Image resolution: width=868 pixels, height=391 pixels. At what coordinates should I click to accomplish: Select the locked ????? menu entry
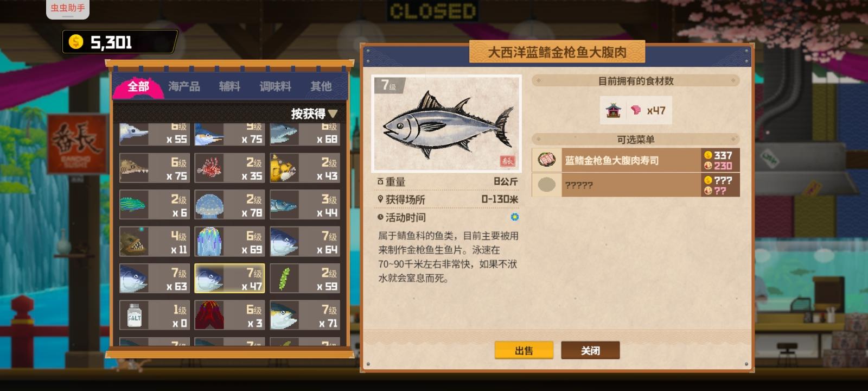click(x=636, y=185)
